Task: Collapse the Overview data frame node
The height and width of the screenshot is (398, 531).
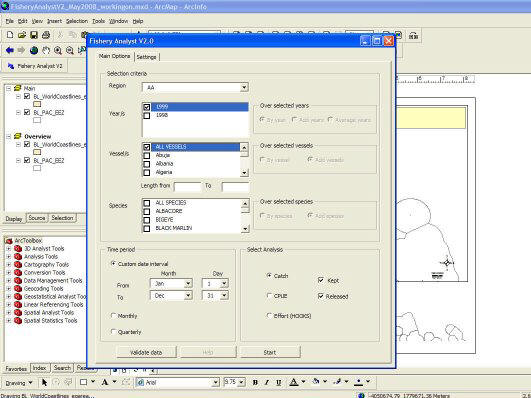Action: [8, 137]
